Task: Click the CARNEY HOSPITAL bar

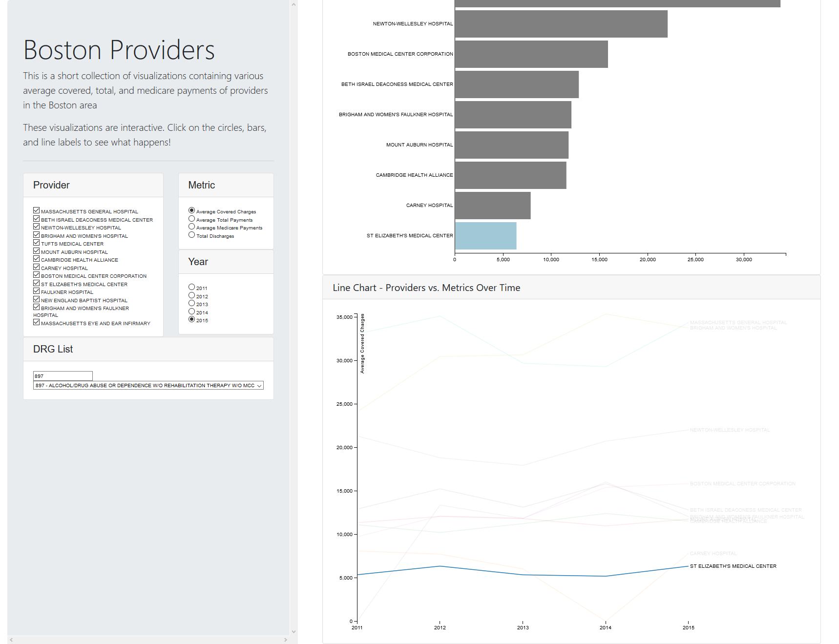Action: [x=493, y=206]
